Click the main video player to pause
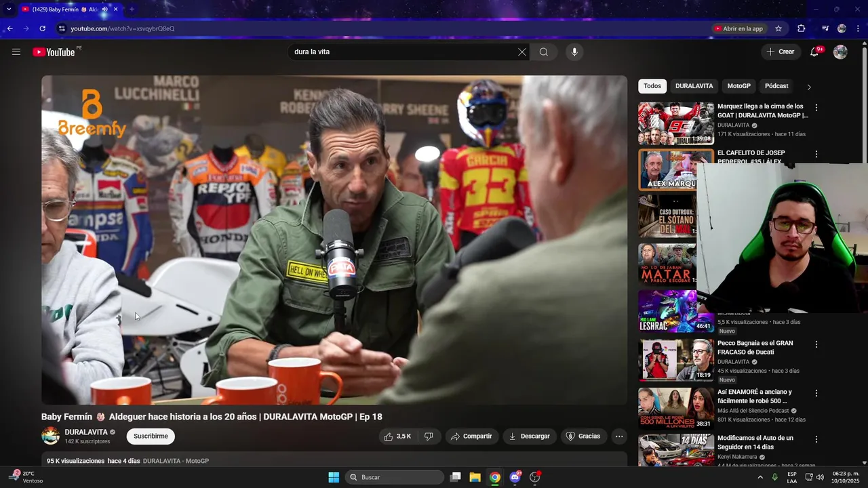 (x=334, y=240)
